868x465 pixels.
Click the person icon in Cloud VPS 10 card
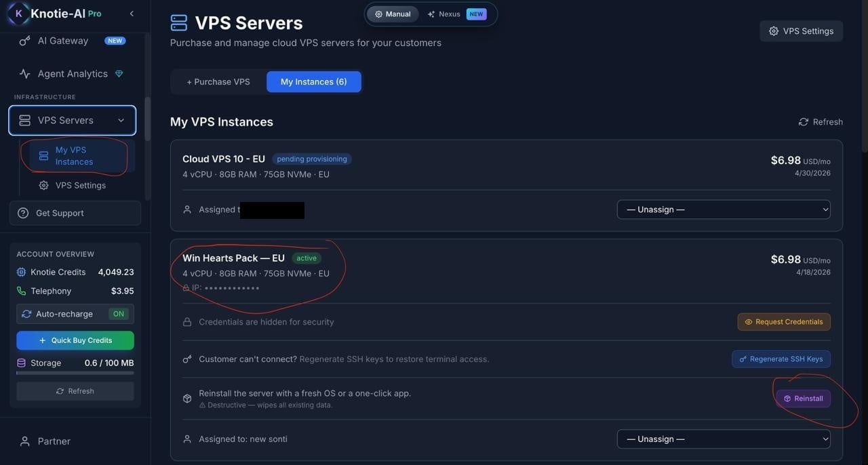coord(187,209)
